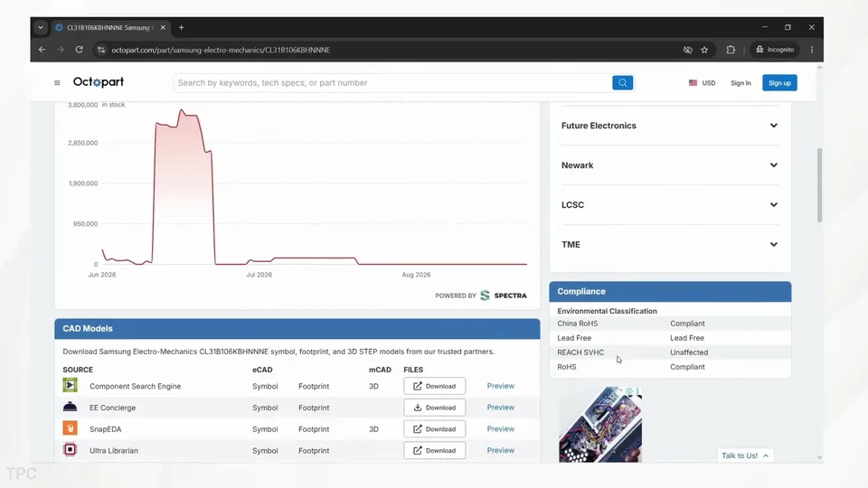Download Ultra Librarian CAD files
The width and height of the screenshot is (868, 488).
pyautogui.click(x=435, y=450)
